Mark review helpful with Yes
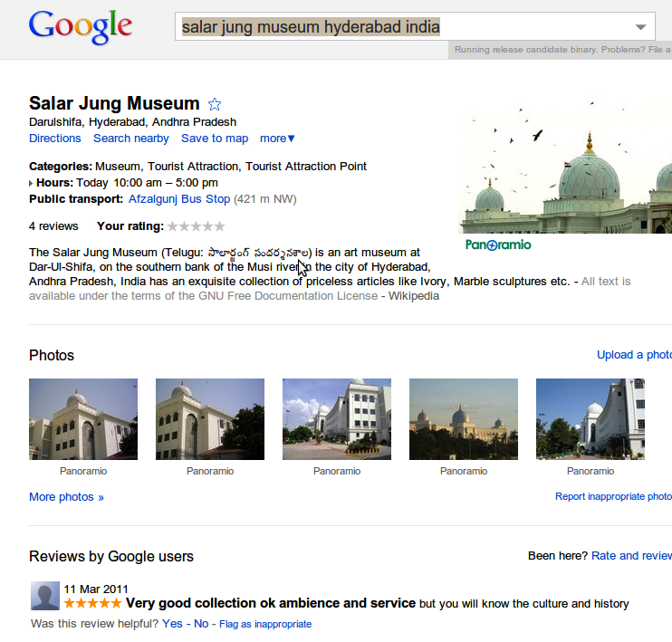672x642 pixels. (172, 624)
